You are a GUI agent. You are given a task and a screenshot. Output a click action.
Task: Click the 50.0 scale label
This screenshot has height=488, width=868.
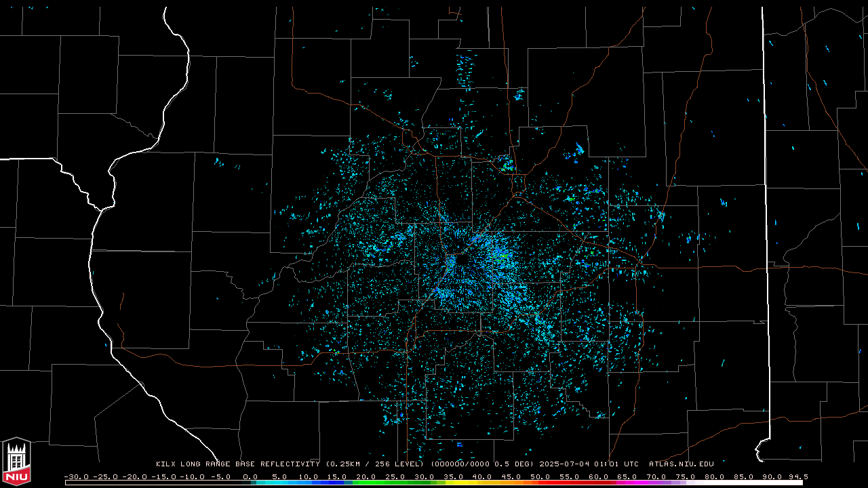pos(540,477)
